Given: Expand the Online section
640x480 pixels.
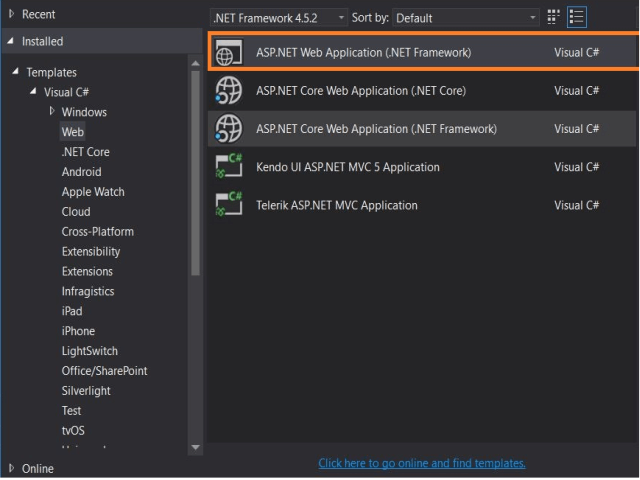Looking at the screenshot, I should pyautogui.click(x=11, y=468).
